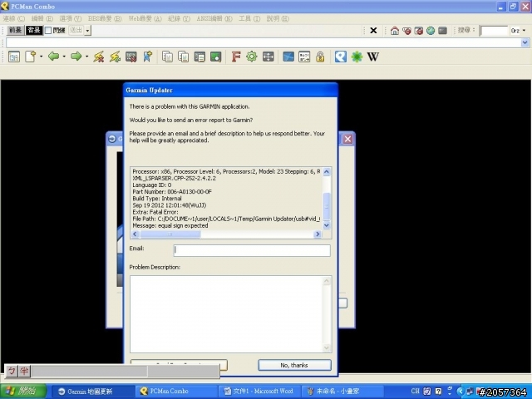Click the site list icon in PCMan toolbar
532x399 pixels.
[14, 57]
